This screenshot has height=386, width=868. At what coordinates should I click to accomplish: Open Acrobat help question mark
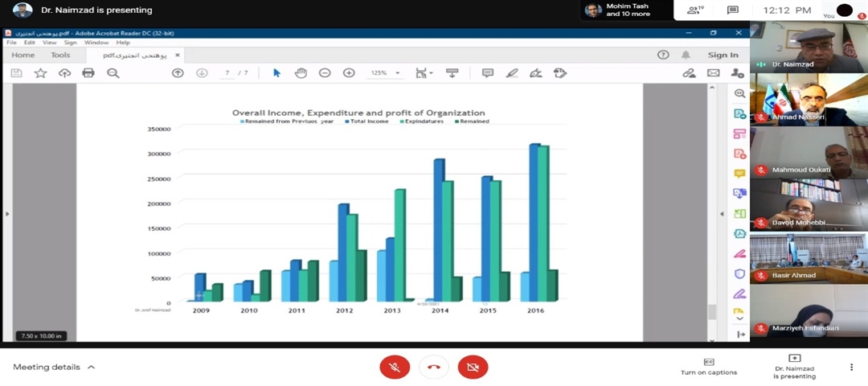[663, 55]
